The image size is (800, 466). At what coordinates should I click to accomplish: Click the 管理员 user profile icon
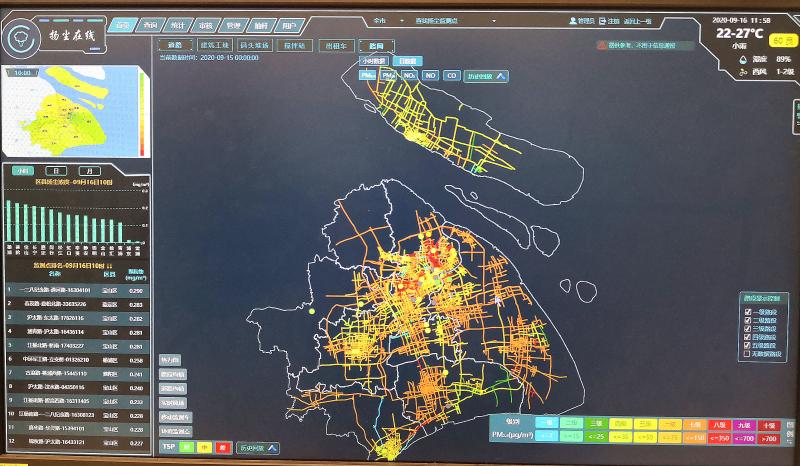571,20
